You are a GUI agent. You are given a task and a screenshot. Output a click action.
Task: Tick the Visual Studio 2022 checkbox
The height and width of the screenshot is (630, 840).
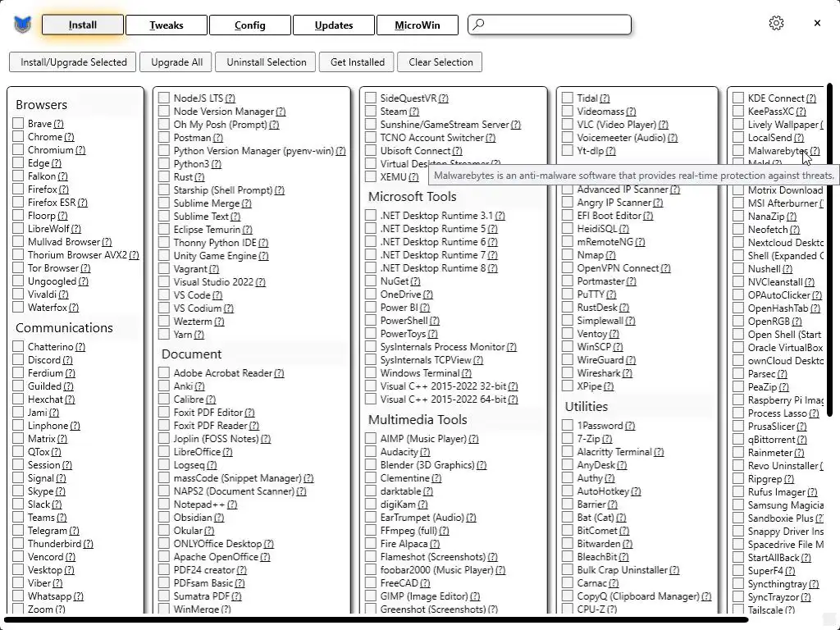point(164,282)
